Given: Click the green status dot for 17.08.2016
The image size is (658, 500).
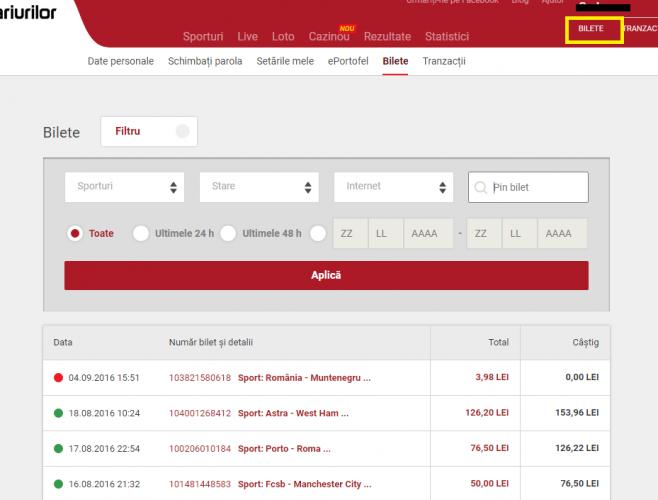Looking at the screenshot, I should pos(58,448).
